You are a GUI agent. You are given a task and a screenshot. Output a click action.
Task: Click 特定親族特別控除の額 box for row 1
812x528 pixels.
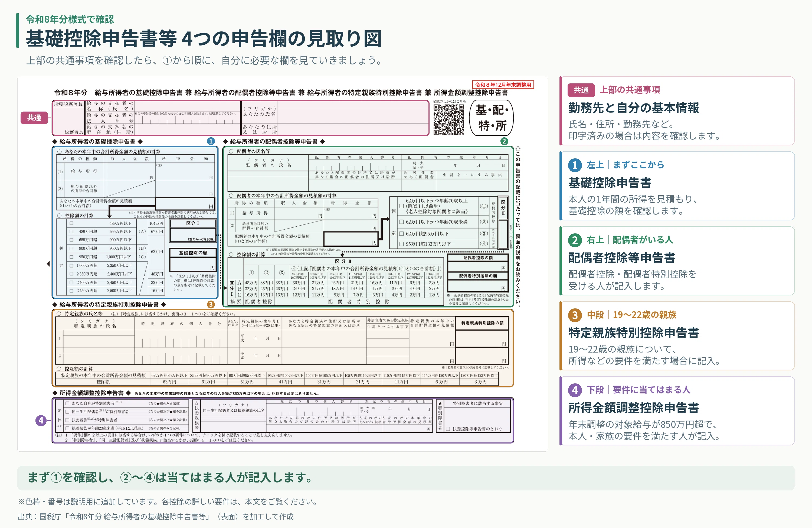click(x=482, y=338)
